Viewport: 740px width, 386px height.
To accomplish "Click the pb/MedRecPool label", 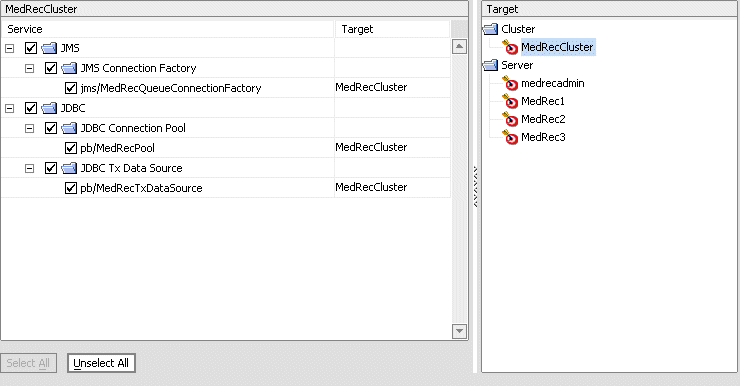I will tap(117, 148).
